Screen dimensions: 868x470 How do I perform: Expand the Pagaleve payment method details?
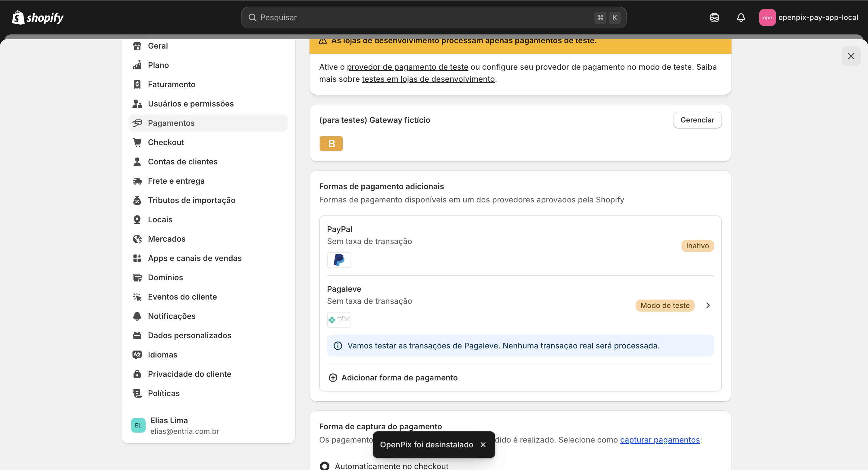(708, 305)
